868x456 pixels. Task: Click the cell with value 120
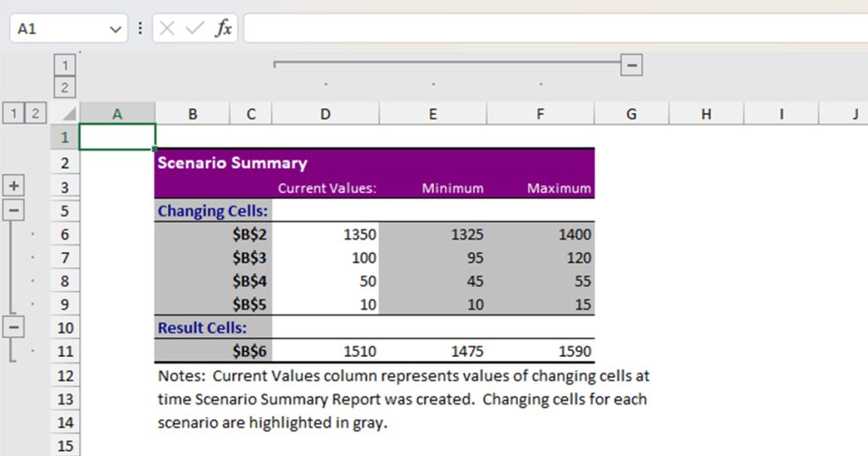click(540, 258)
